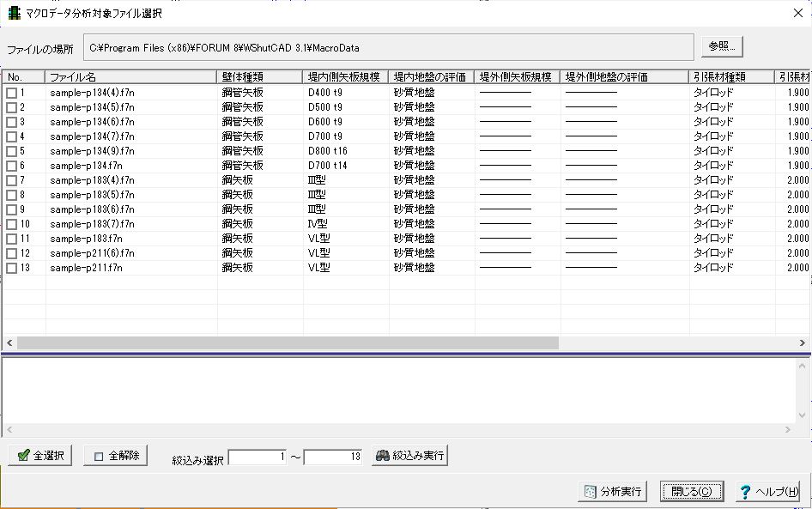812x509 pixels.
Task: Select checkbox for row 4
Action: (11, 136)
